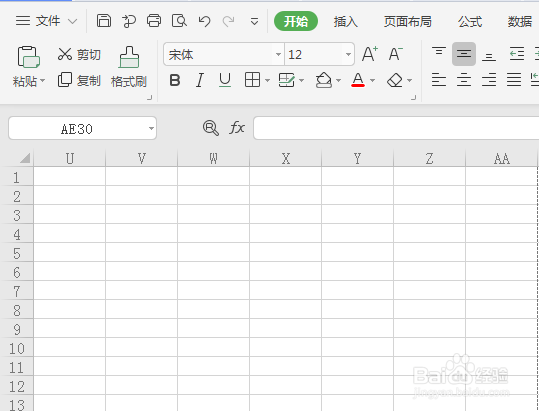Screen dimensions: 539x411
Task: Click the 宋体 font name box
Action: pos(220,54)
